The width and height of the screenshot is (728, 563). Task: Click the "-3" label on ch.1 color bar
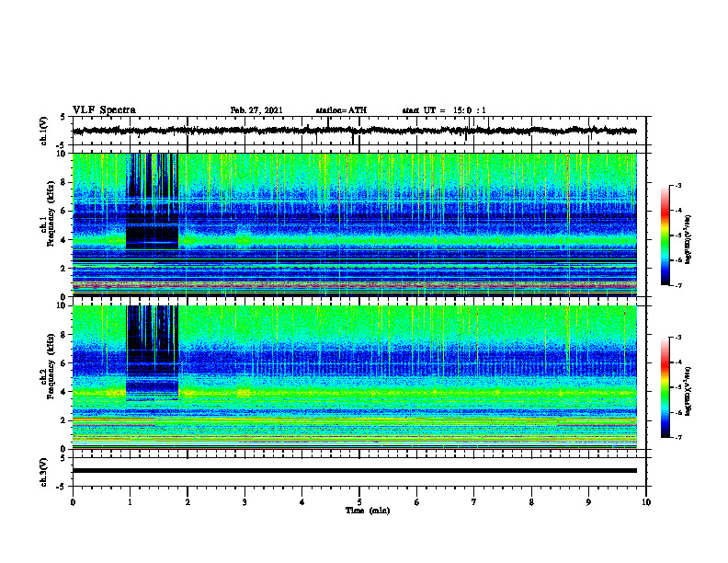click(678, 185)
